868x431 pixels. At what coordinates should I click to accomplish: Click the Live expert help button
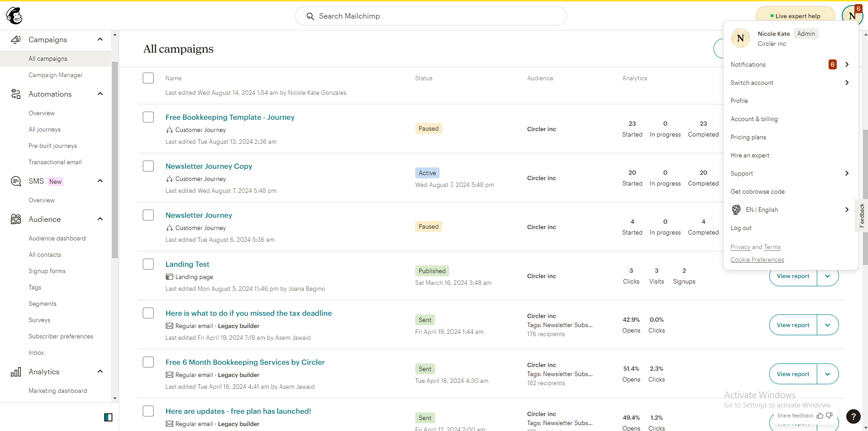pos(795,16)
